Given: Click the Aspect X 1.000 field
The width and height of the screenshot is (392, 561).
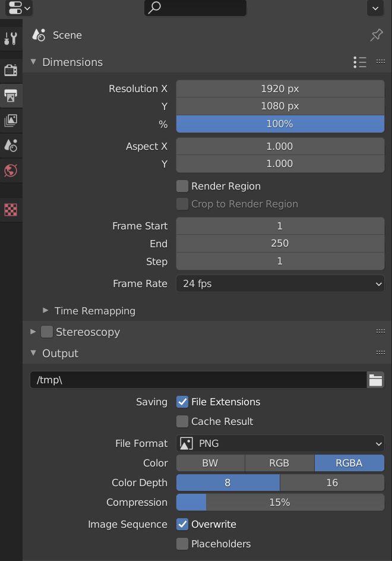Looking at the screenshot, I should click(x=280, y=146).
